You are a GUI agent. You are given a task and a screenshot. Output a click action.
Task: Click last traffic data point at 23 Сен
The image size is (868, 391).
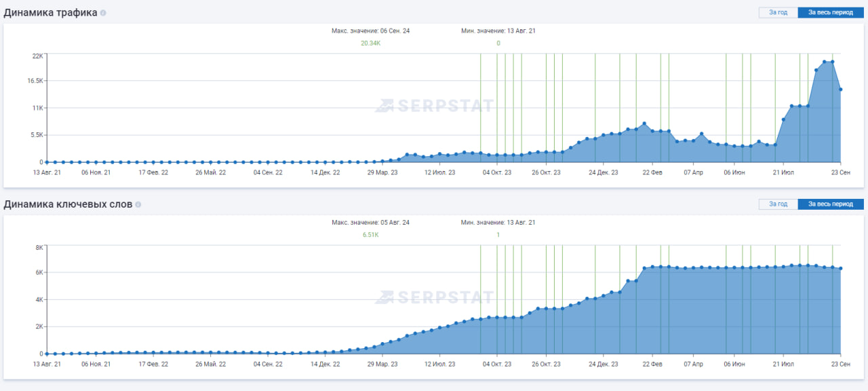[841, 89]
